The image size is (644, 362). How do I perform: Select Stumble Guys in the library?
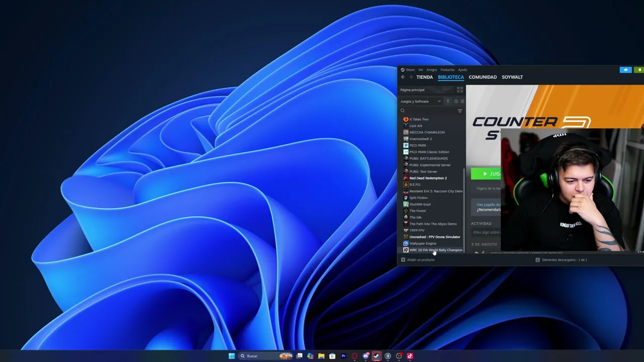[420, 204]
